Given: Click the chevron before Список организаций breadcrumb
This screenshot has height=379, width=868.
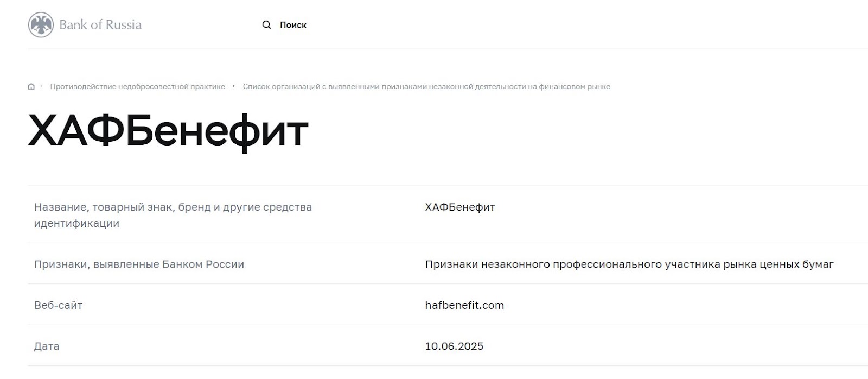Looking at the screenshot, I should pos(234,86).
